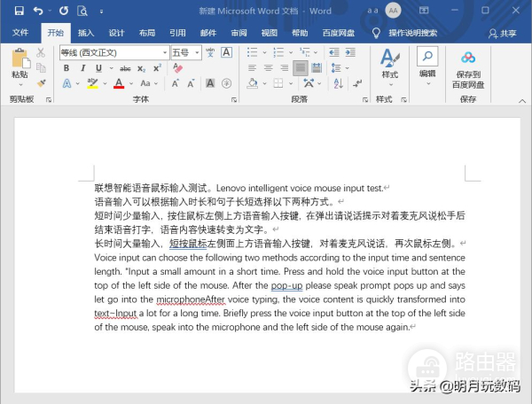Image resolution: width=532 pixels, height=404 pixels.
Task: Switch to the 审阅 tab
Action: pos(239,33)
